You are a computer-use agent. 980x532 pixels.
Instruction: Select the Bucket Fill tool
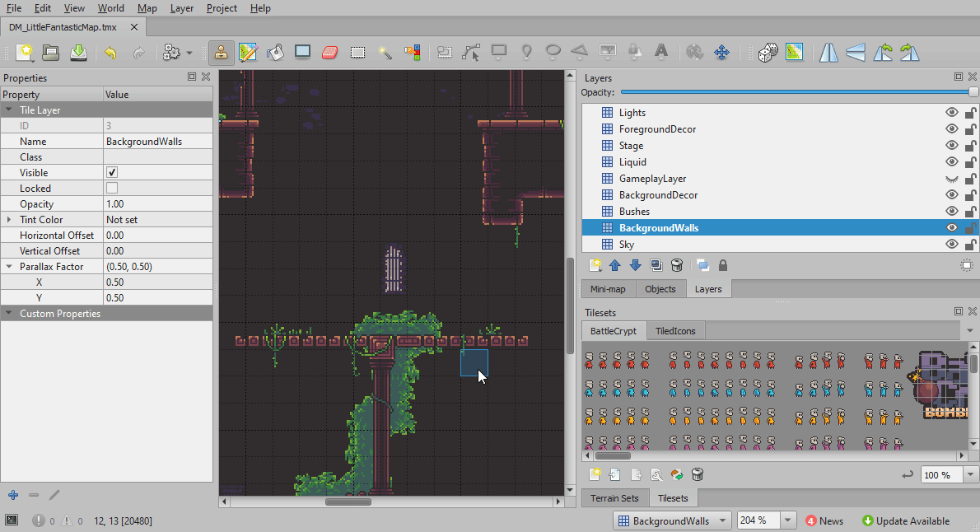pos(275,53)
